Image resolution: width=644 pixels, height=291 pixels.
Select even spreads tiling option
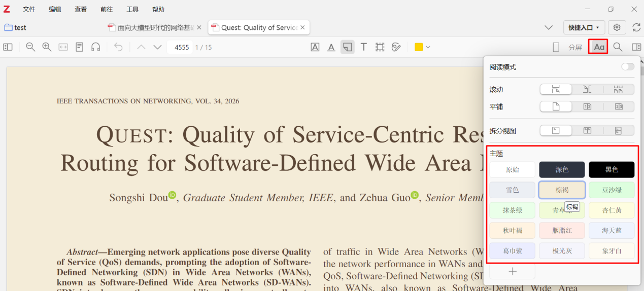pos(618,106)
